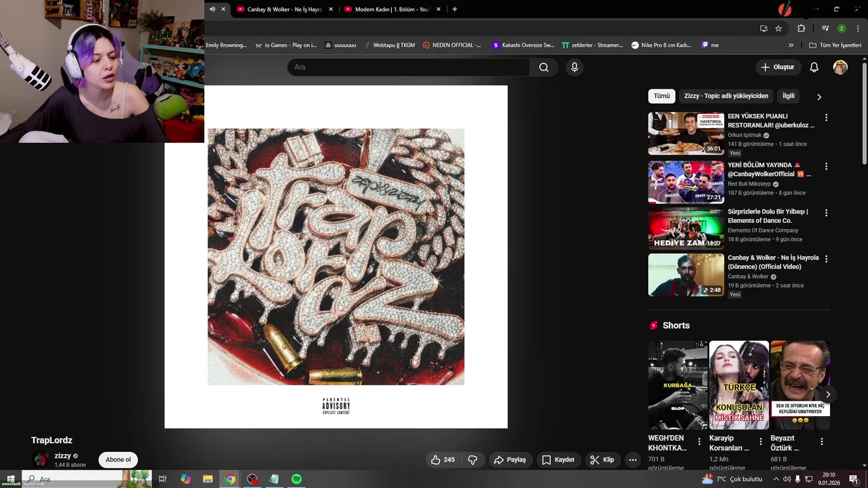Open the WEGH'DEN KHONTKA short thumbnail
The width and height of the screenshot is (868, 488).
coord(677,385)
